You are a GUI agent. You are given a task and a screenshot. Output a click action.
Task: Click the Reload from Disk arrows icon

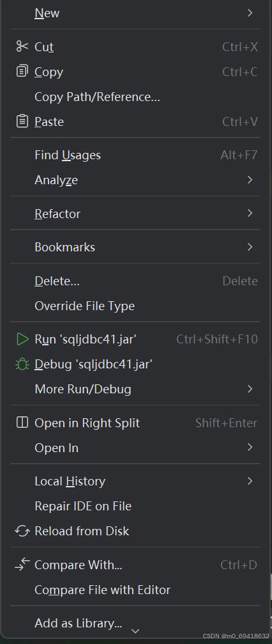(22, 531)
